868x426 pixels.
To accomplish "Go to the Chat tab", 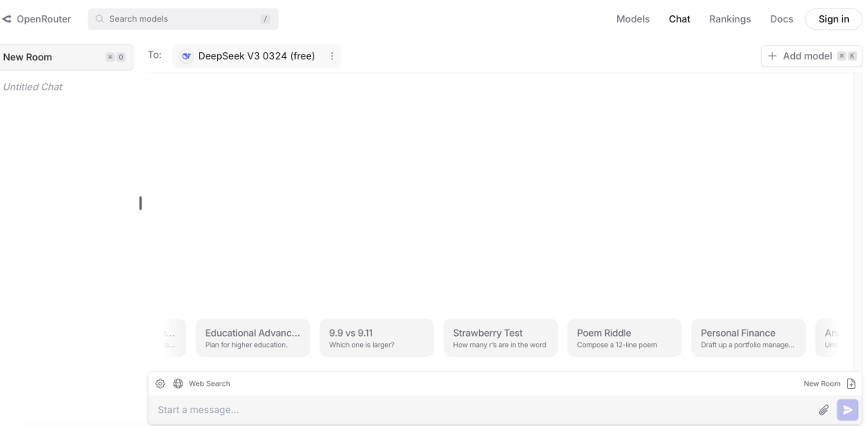I will click(679, 18).
